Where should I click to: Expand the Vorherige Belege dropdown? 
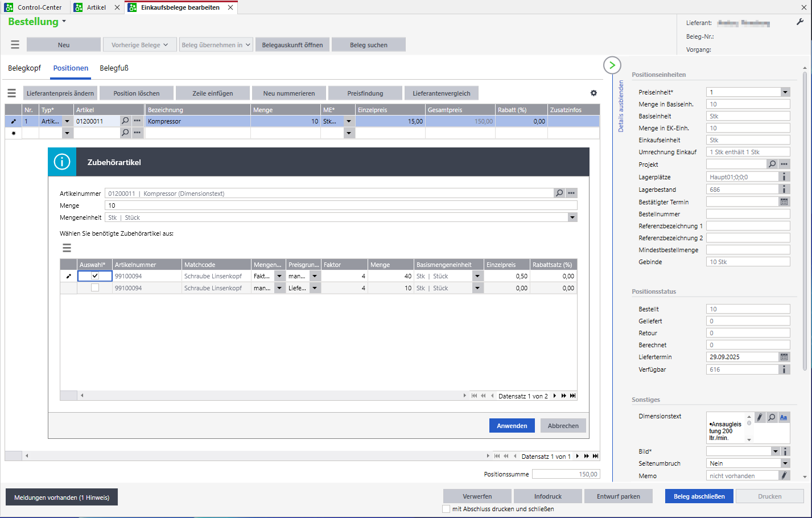tap(139, 45)
